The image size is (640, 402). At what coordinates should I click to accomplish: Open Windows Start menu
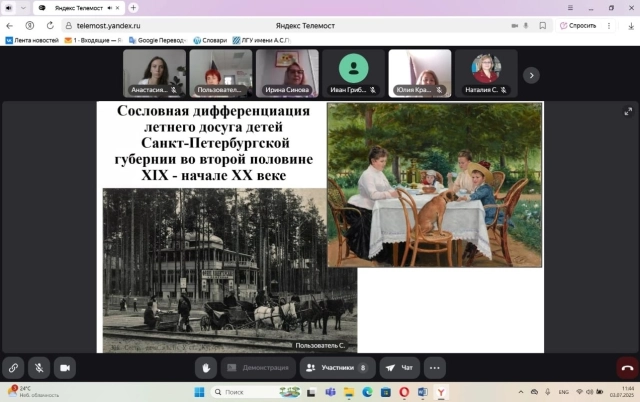(199, 392)
